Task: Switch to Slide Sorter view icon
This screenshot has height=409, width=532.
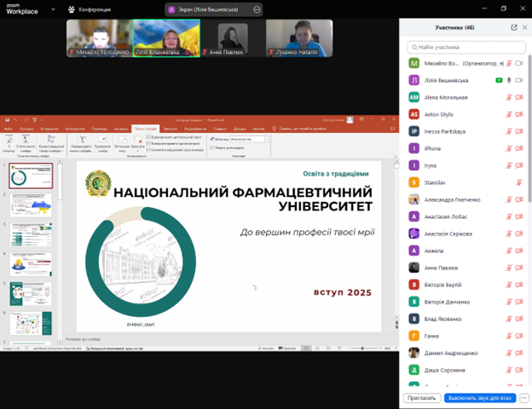Action: (x=317, y=349)
